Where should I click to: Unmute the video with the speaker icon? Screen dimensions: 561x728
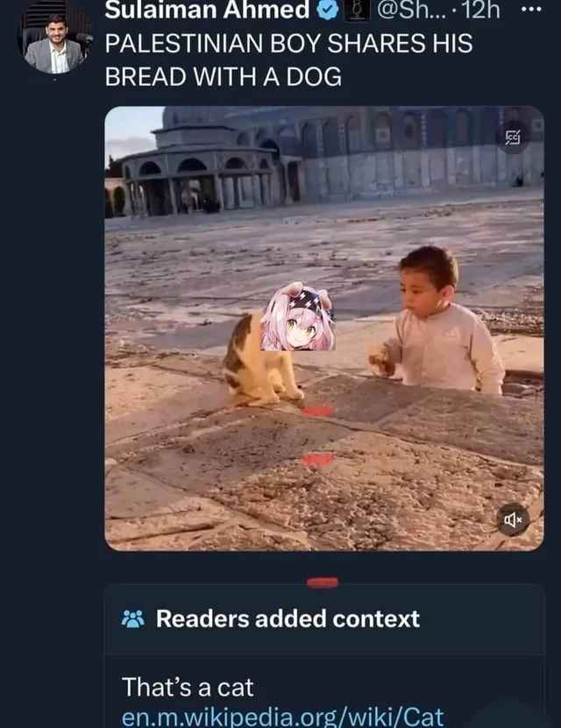click(x=513, y=519)
